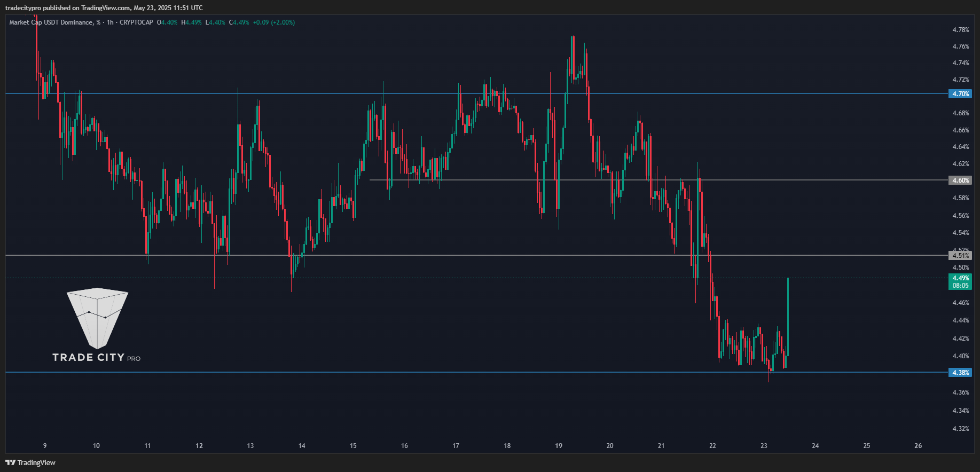Viewport: 980px width, 472px height.
Task: Click the 08:05 candle countdown label
Action: 960,286
